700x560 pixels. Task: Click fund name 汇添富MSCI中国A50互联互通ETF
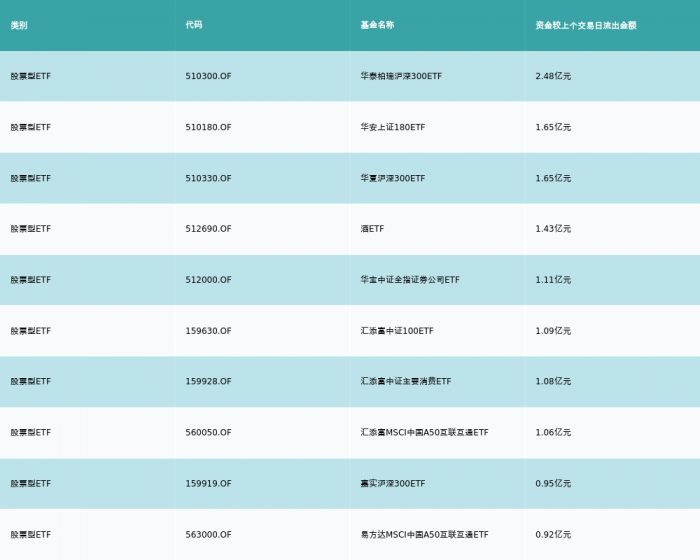pos(425,433)
